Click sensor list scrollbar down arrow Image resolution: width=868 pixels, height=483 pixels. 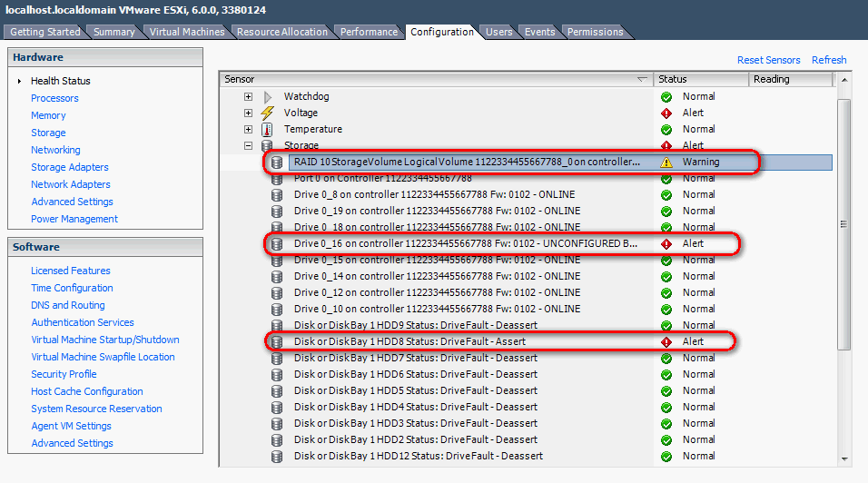point(844,458)
